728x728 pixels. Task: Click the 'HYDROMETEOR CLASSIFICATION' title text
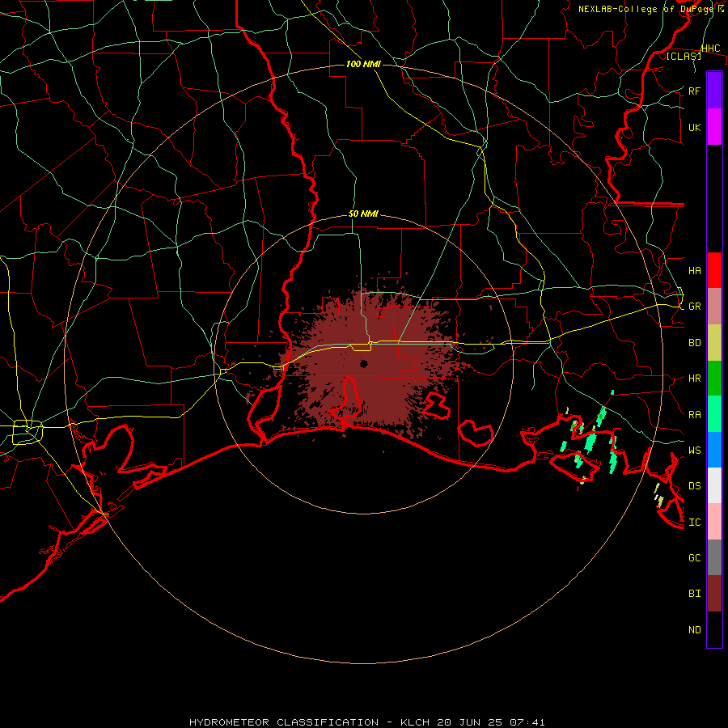click(x=284, y=722)
